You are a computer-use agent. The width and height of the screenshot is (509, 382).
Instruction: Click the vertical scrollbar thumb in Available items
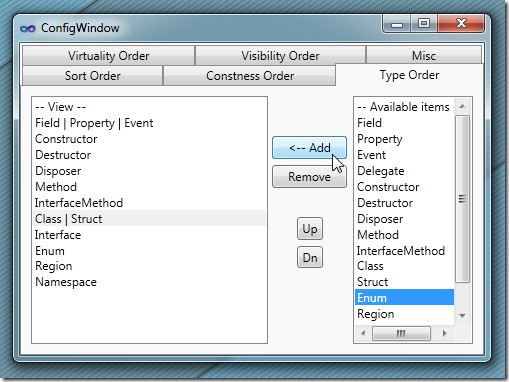(462, 199)
